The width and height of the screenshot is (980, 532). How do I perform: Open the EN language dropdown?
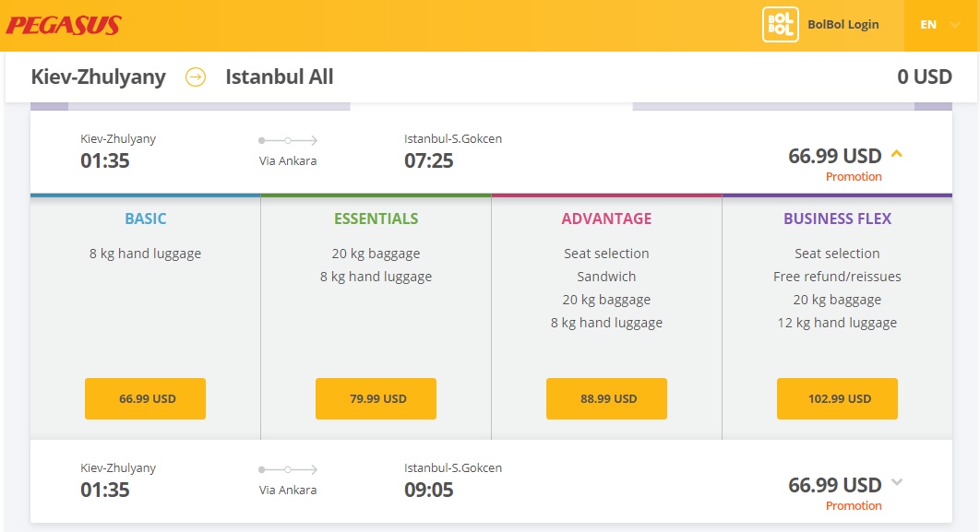point(940,25)
